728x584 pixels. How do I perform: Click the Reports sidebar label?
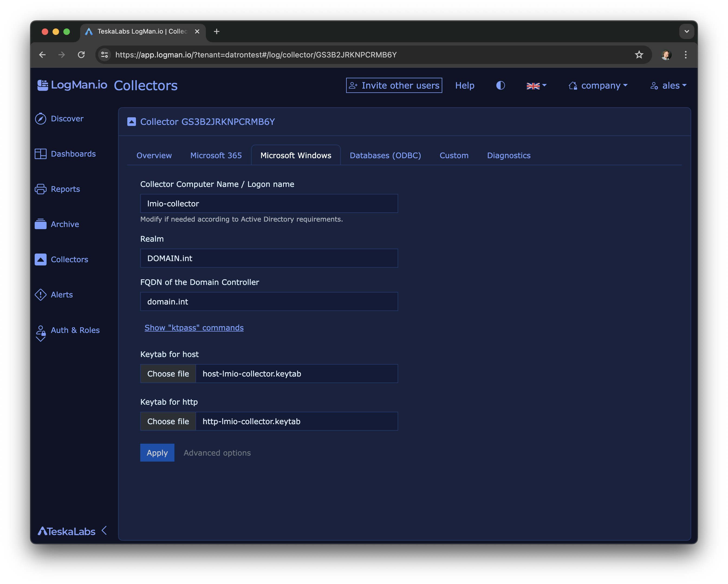pyautogui.click(x=66, y=189)
